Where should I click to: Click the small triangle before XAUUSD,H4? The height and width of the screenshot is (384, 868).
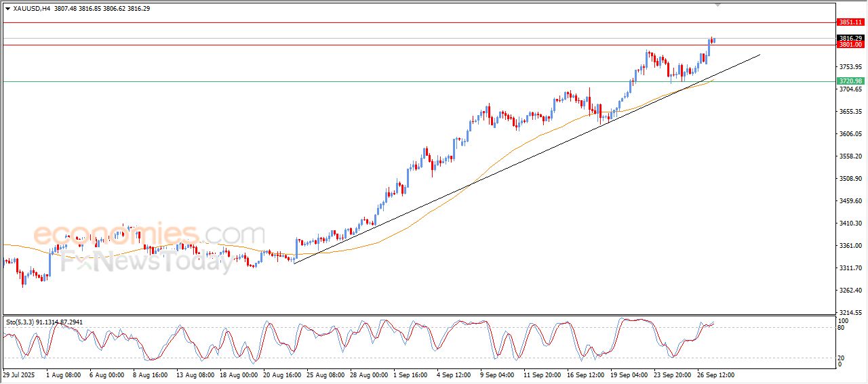pyautogui.click(x=7, y=9)
